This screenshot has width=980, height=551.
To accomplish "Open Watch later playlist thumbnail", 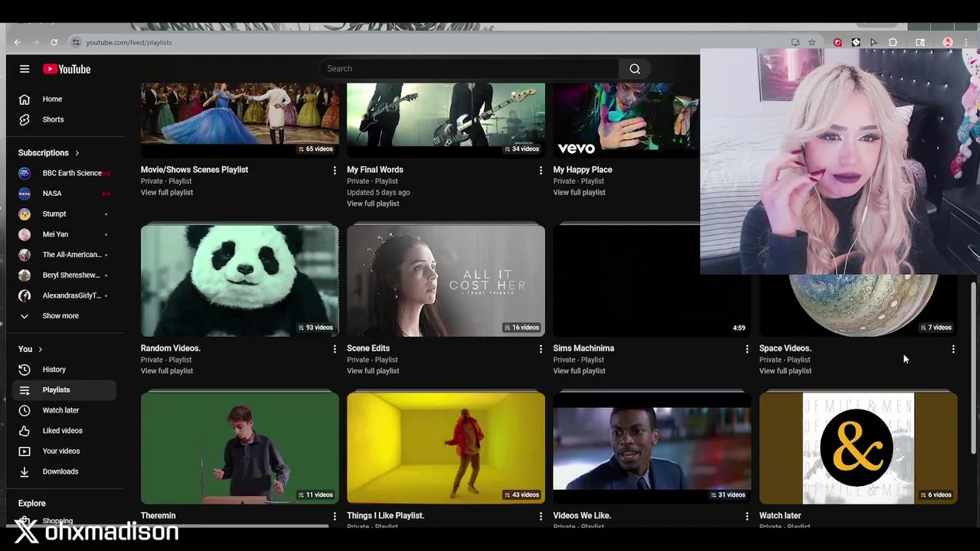I will (x=858, y=448).
